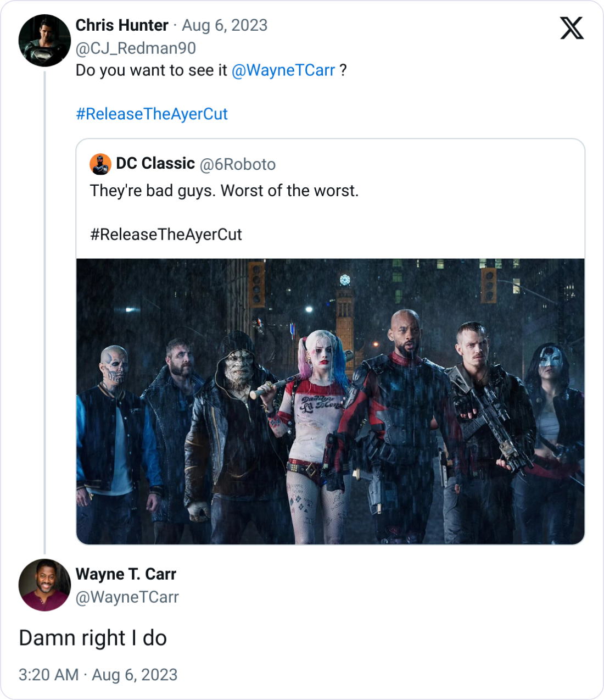The height and width of the screenshot is (700, 604).
Task: Click DC Classic's display name
Action: coord(155,163)
